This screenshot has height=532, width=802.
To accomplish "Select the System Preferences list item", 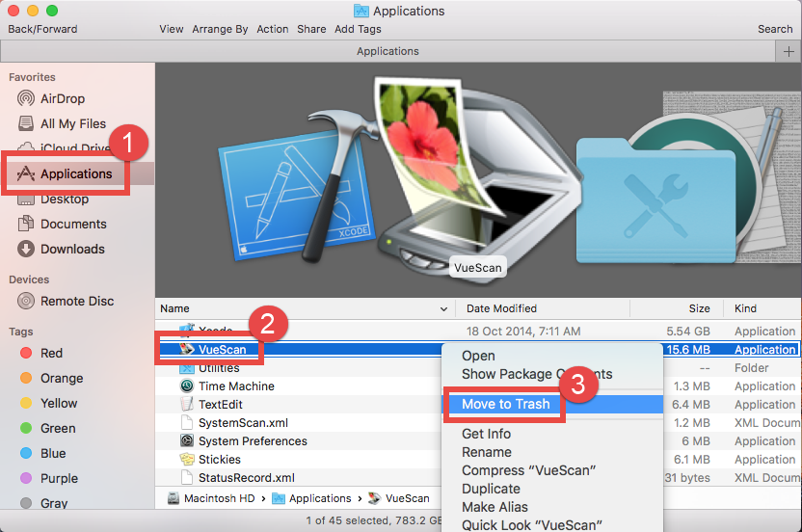I will coord(253,440).
